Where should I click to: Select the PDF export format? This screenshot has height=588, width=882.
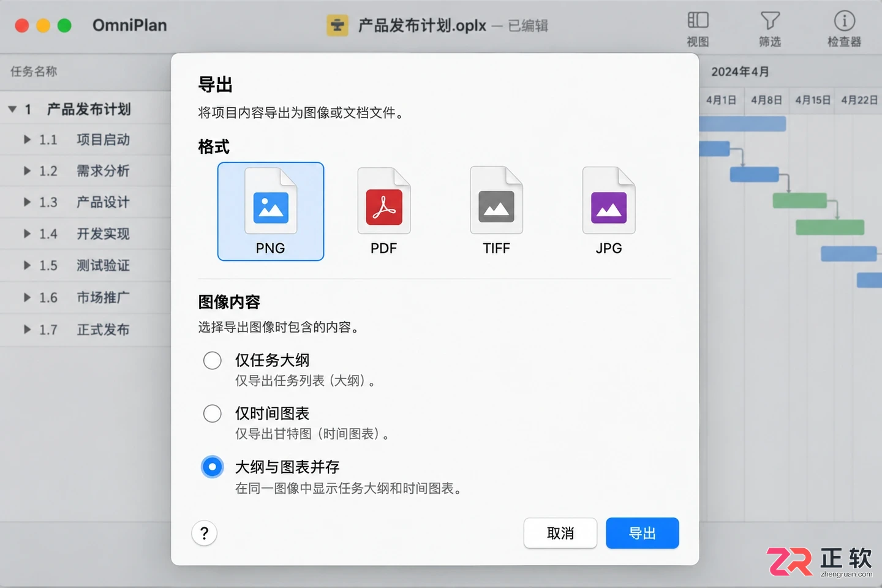tap(383, 211)
